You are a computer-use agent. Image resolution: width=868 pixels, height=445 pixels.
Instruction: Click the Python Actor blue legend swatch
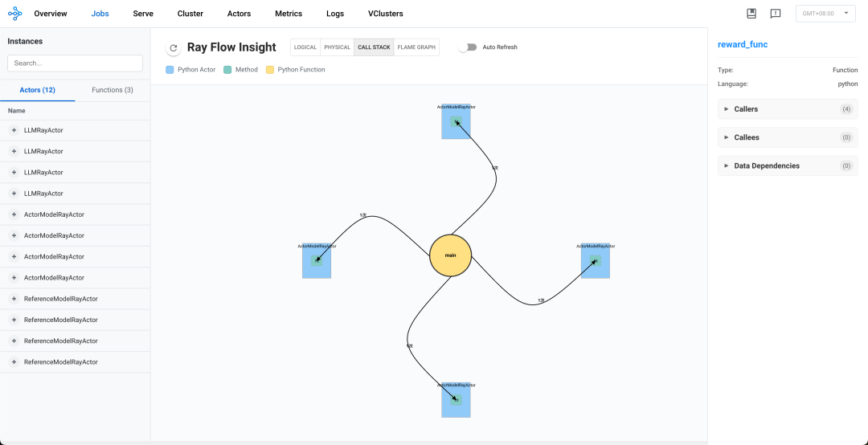tap(170, 70)
